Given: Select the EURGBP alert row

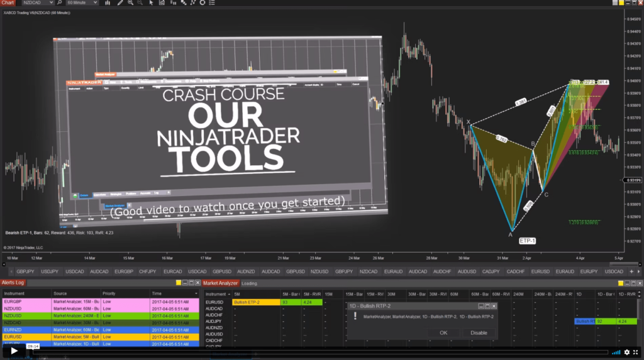Looking at the screenshot, I should point(101,302).
